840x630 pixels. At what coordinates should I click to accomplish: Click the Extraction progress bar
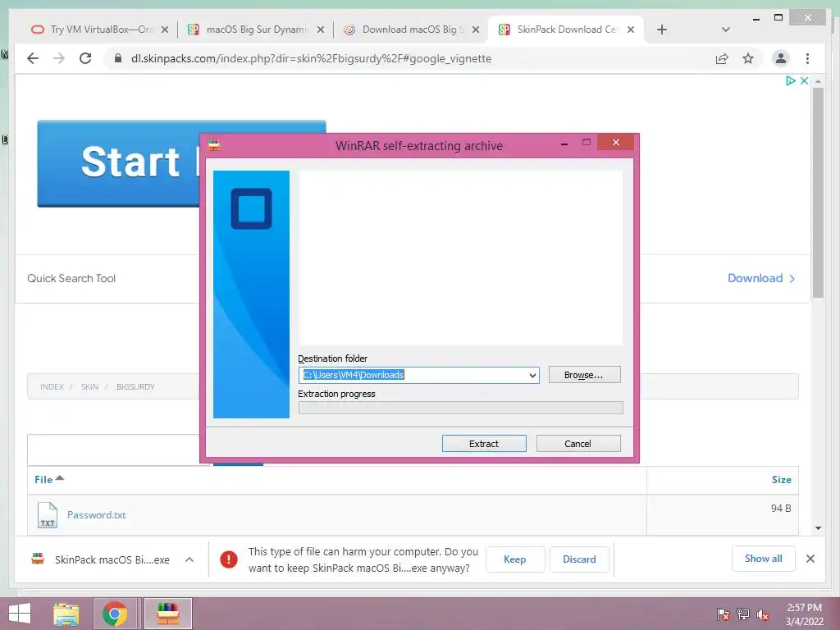point(461,408)
